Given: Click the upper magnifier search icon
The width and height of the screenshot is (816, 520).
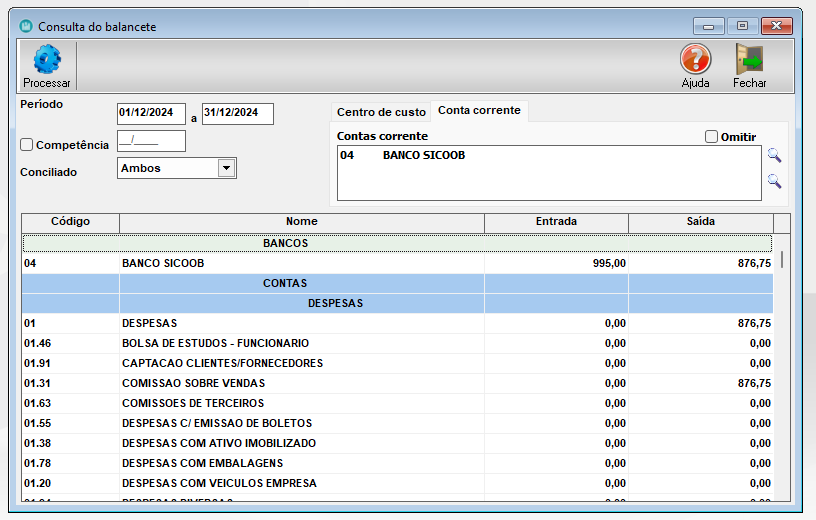Looking at the screenshot, I should coord(774,155).
